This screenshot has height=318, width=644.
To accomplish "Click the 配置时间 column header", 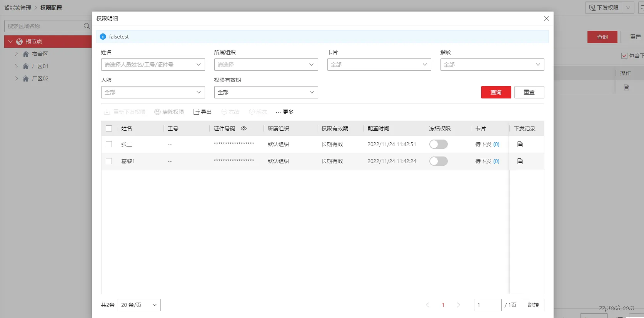I will pyautogui.click(x=378, y=128).
